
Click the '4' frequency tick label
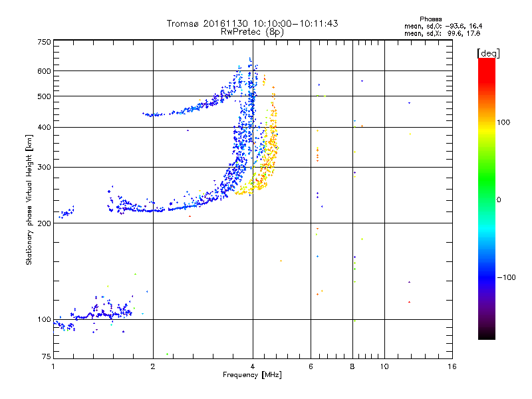click(253, 366)
